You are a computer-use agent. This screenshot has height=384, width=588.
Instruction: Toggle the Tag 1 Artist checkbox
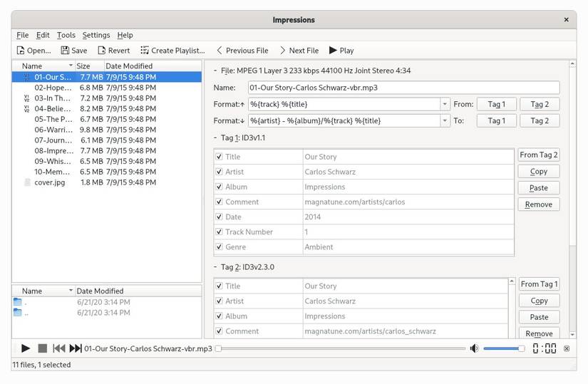tap(219, 172)
